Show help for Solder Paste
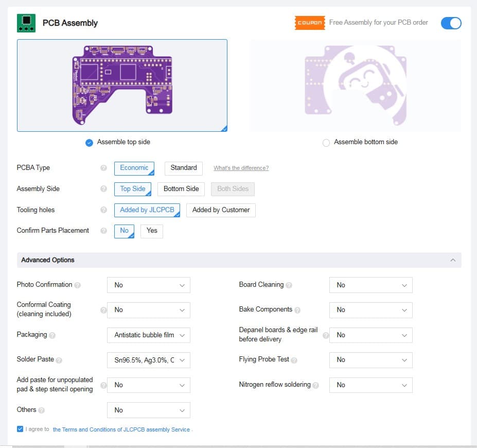The image size is (477, 448). tap(59, 360)
